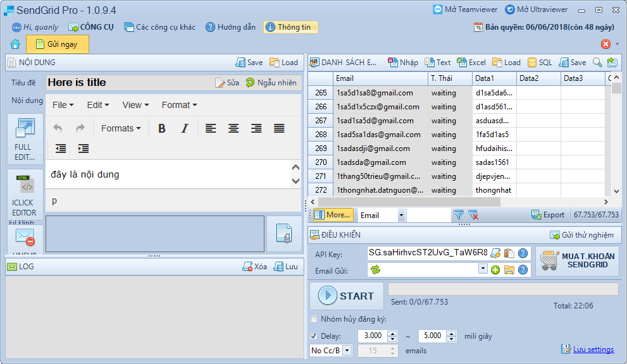Open the Hi, quanly account menu
Viewport: 627px width, 364px height.
click(x=35, y=27)
